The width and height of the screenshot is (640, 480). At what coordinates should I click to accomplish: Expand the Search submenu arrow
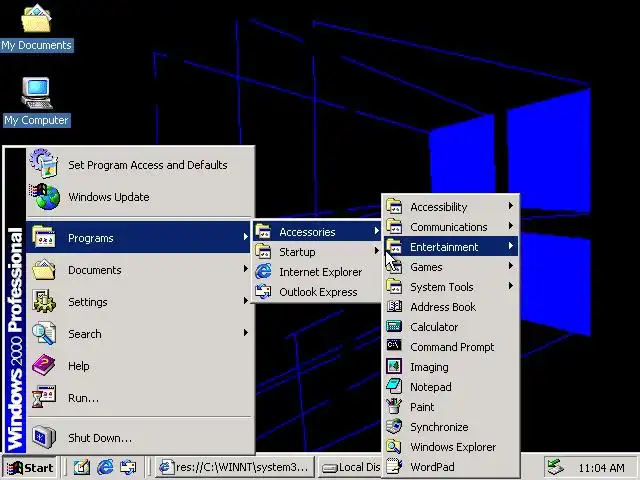click(245, 333)
